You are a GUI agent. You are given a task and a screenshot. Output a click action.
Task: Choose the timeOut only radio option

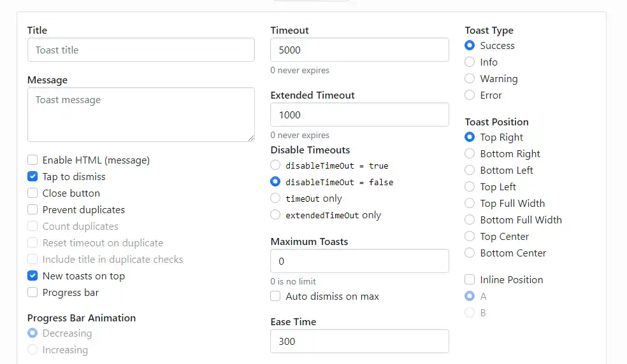275,199
